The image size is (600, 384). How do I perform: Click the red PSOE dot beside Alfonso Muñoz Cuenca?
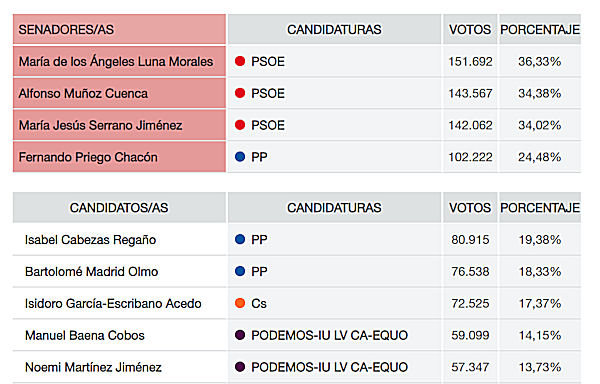(240, 93)
